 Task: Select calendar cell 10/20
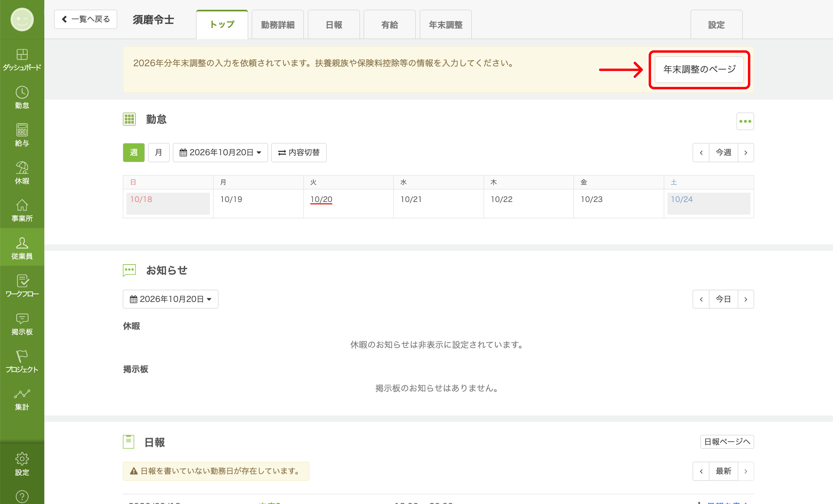(x=349, y=203)
